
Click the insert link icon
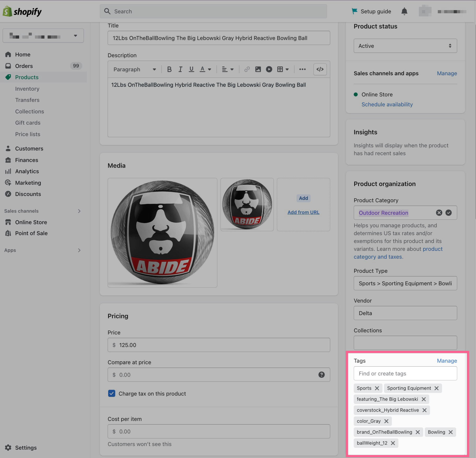click(x=247, y=69)
